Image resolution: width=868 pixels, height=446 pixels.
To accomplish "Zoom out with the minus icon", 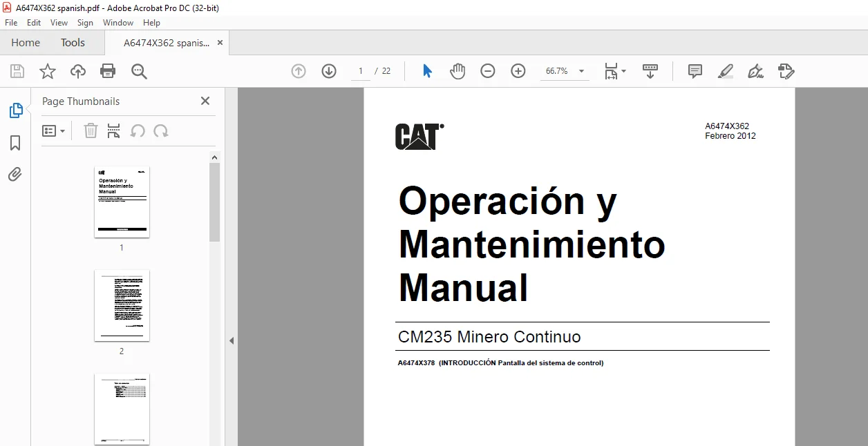I will (488, 71).
